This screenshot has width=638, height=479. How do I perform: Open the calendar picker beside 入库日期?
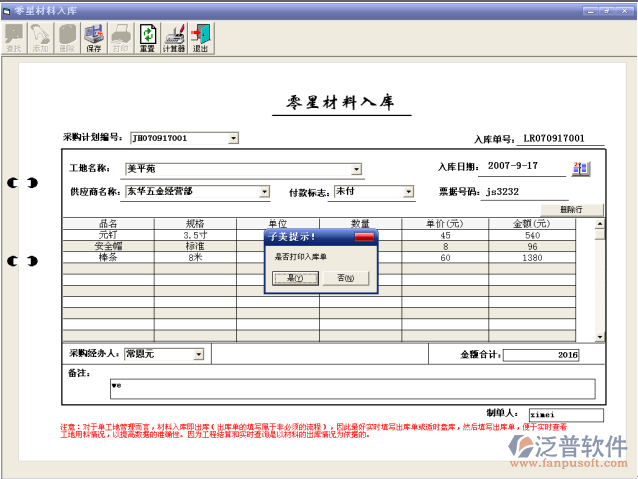click(581, 167)
